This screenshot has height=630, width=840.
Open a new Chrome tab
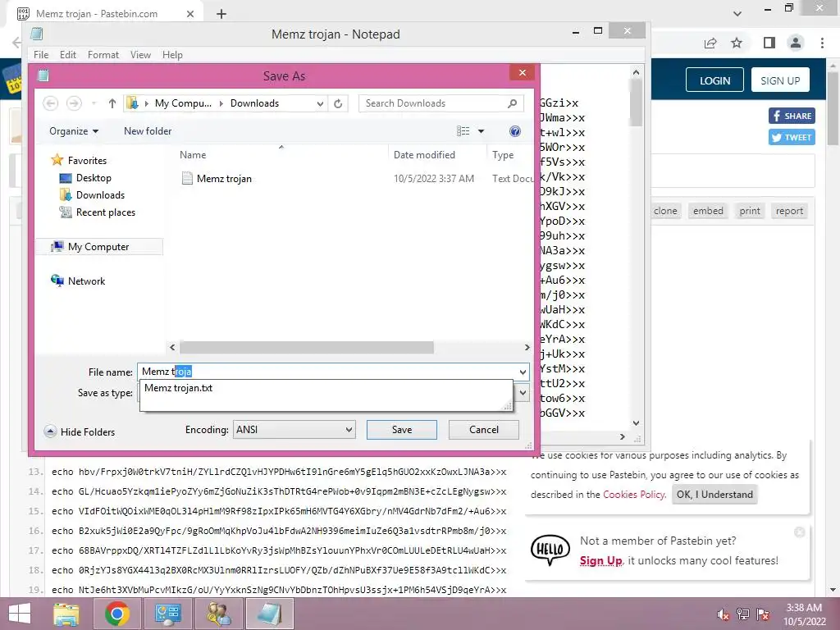click(x=221, y=14)
